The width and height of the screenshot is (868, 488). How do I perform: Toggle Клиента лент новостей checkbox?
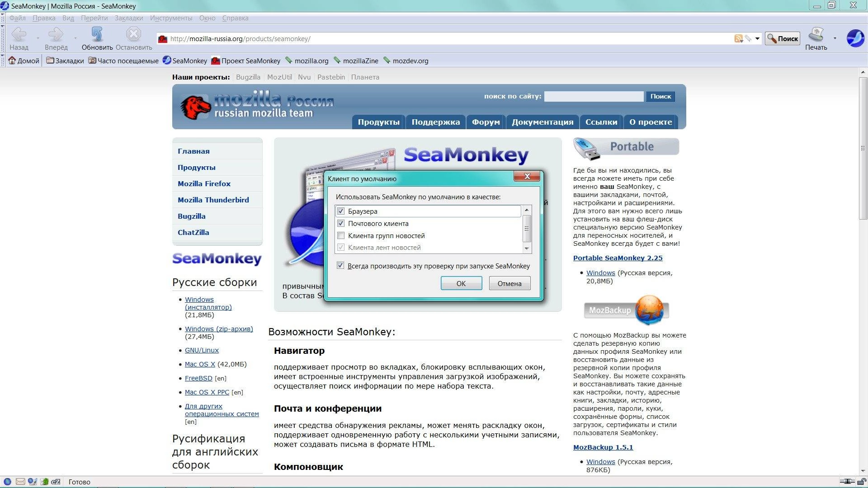tap(341, 247)
